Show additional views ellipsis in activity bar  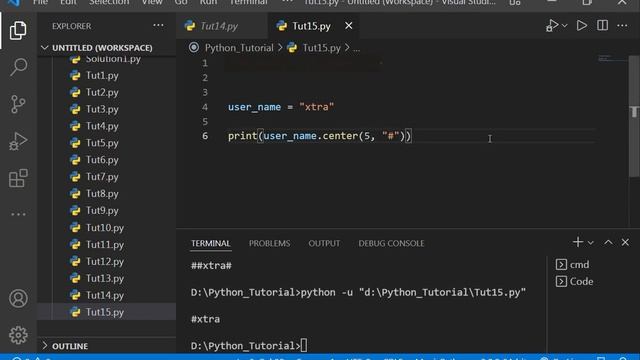[18, 214]
